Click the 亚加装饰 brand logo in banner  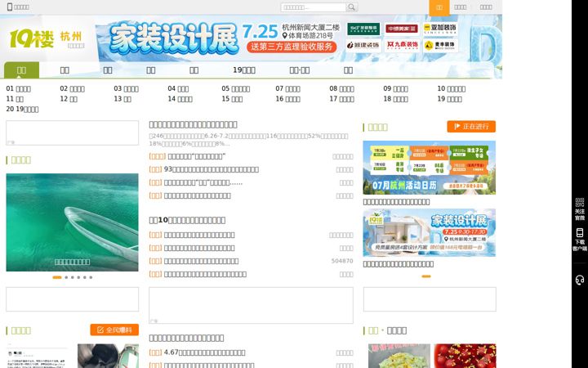click(440, 29)
